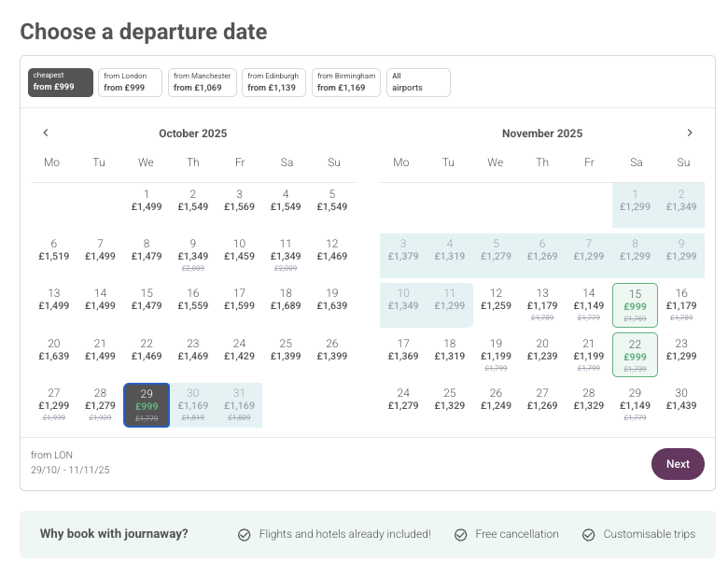Pick November 22 at £999

(635, 355)
